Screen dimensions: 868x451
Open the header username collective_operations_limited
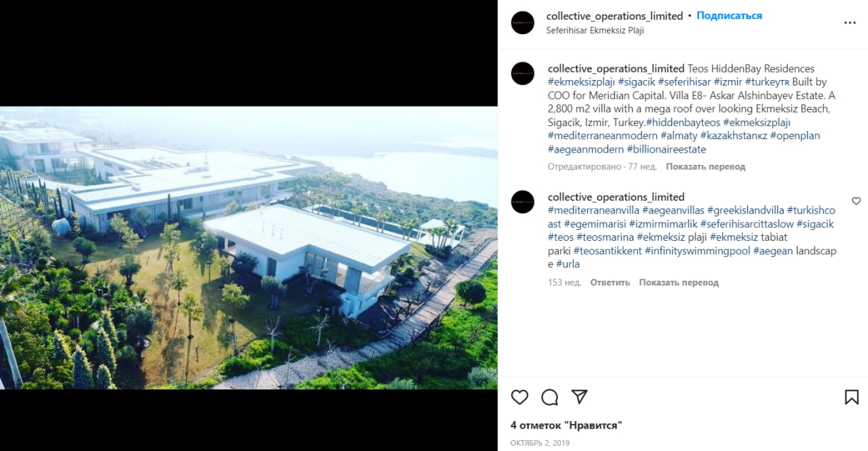tap(614, 16)
